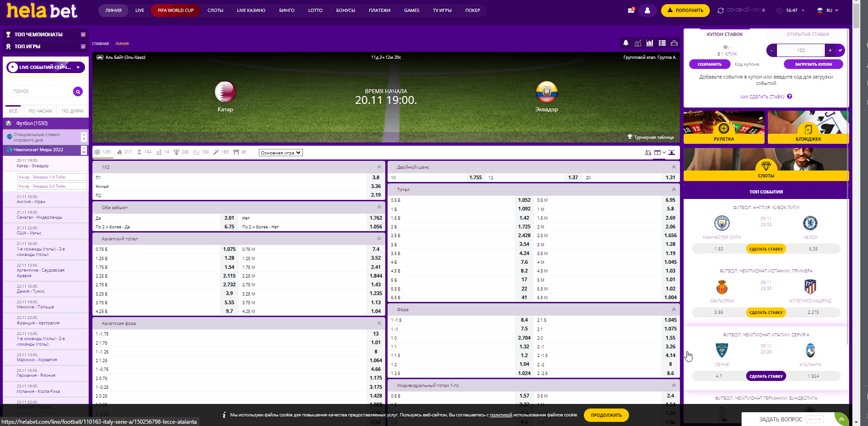Screen dimensions: 868x426
Task: Click the hot markets flame icon (317)
Action: (x=120, y=152)
